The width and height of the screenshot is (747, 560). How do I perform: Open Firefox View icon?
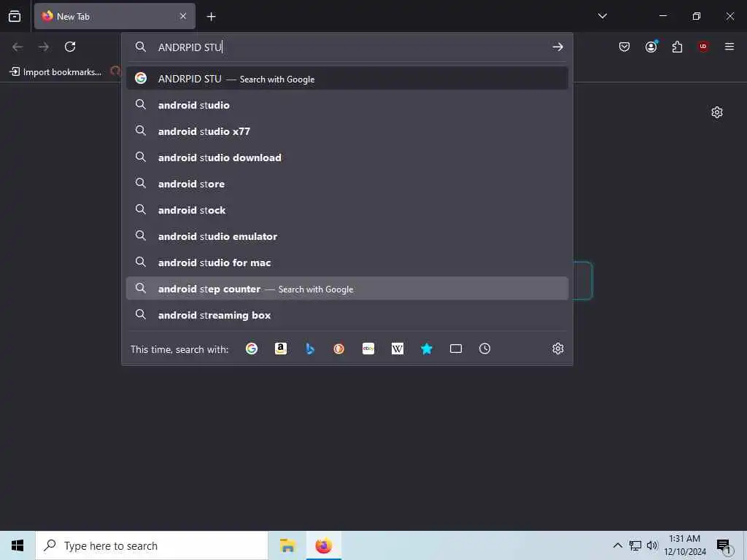[x=15, y=16]
